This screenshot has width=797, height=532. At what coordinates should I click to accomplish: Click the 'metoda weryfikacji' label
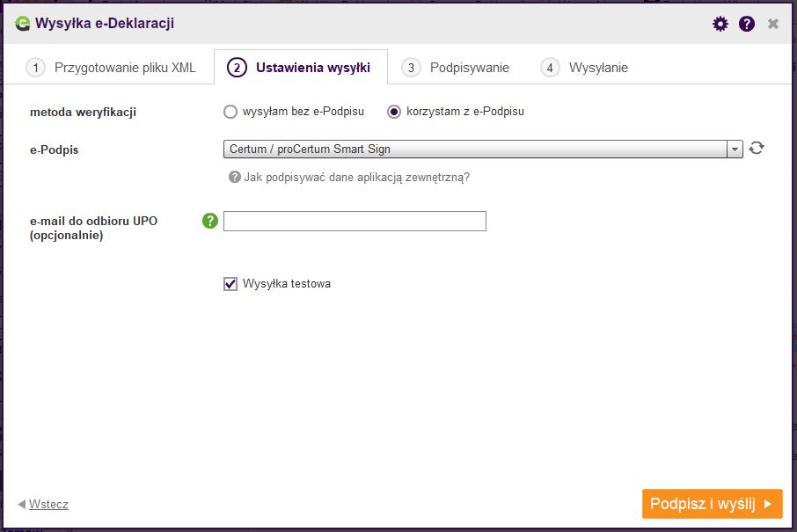point(84,112)
